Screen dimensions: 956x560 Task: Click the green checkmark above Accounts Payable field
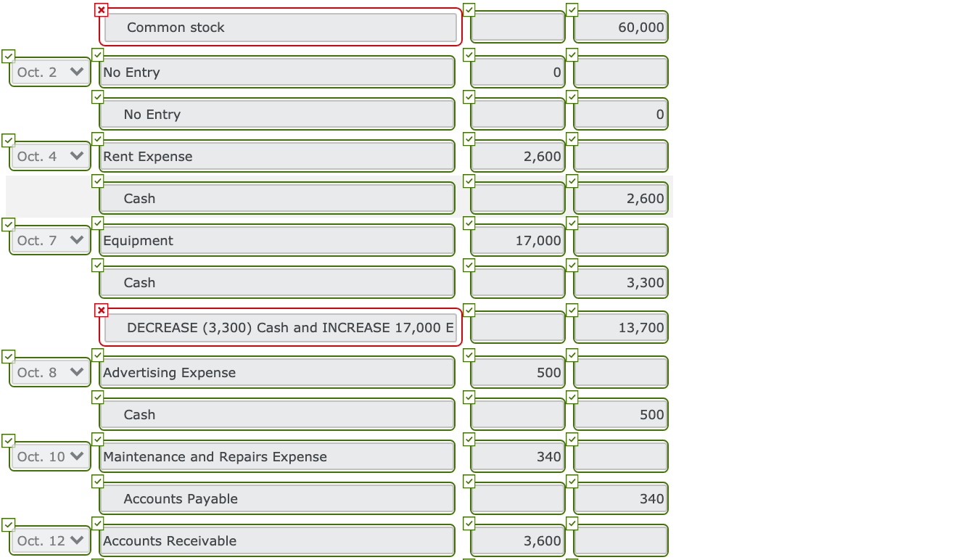97,481
